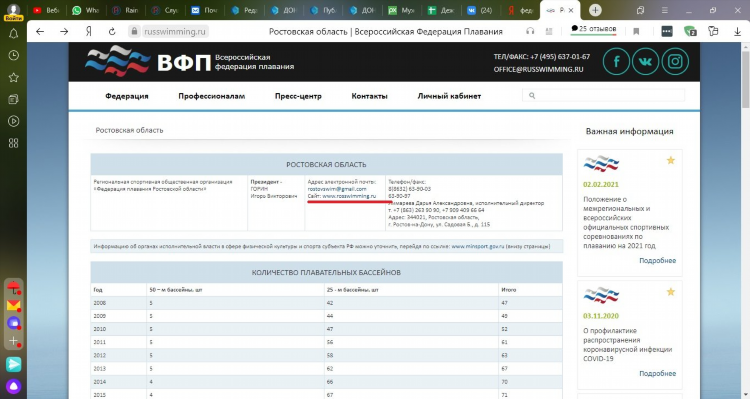Switch to the WhatsApp browser tab
The width and height of the screenshot is (750, 399).
pos(85,10)
